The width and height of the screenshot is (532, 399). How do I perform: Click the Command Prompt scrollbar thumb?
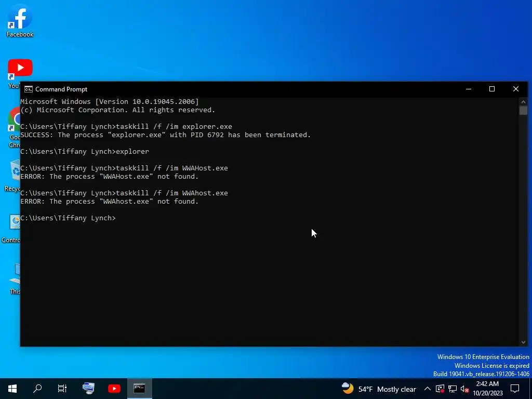[523, 111]
